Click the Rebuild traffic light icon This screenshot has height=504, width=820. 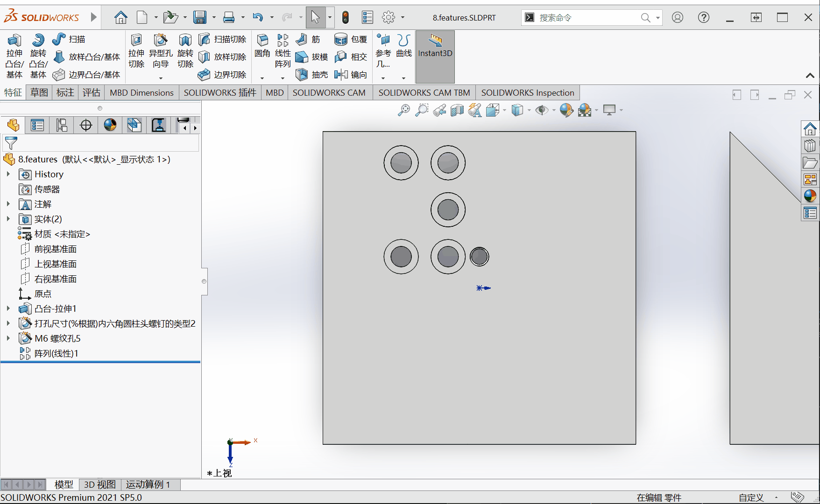[346, 18]
